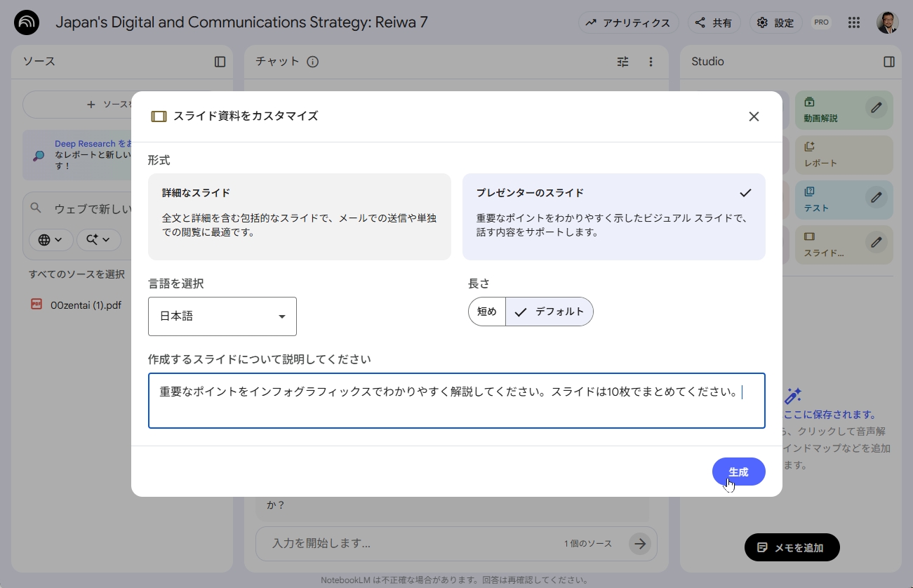Open the テスト studio card

(x=844, y=200)
